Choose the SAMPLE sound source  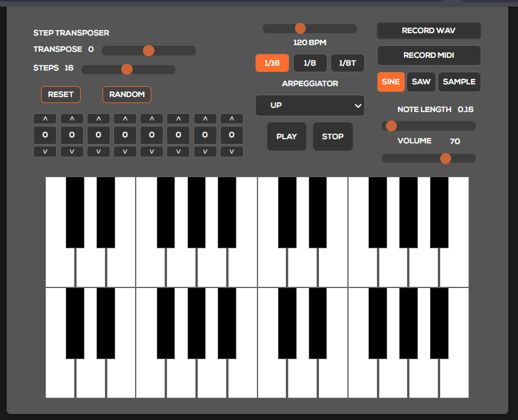[459, 81]
